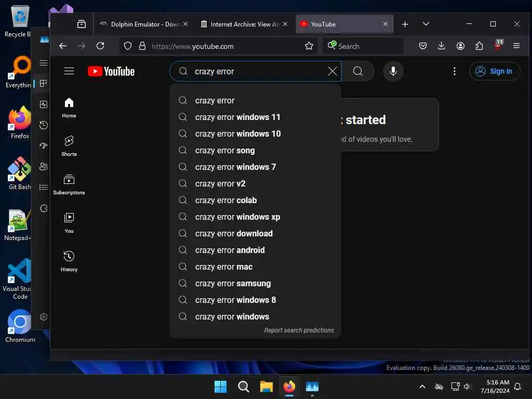Screen dimensions: 532x399
Task: Close the YouTube tab
Action: tap(385, 24)
